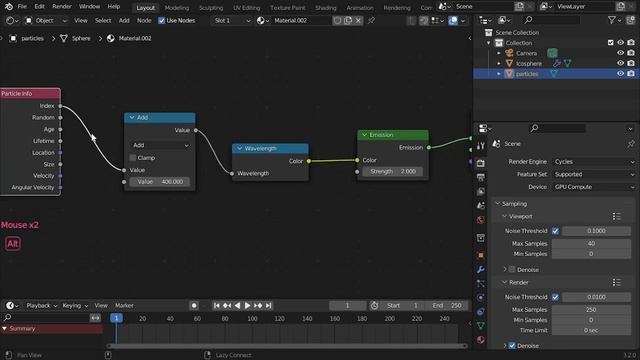Open the View Layer properties tab icon
Screen dimensions: 640x360
click(x=480, y=191)
